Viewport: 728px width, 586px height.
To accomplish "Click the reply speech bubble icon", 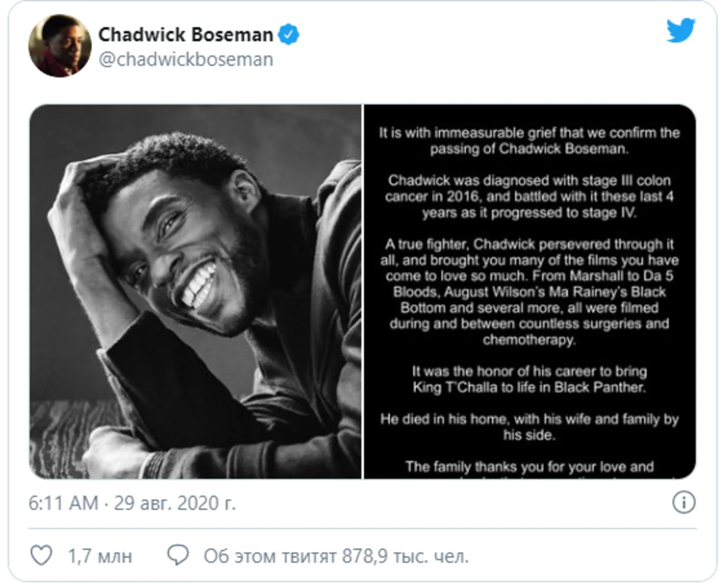I will (177, 555).
